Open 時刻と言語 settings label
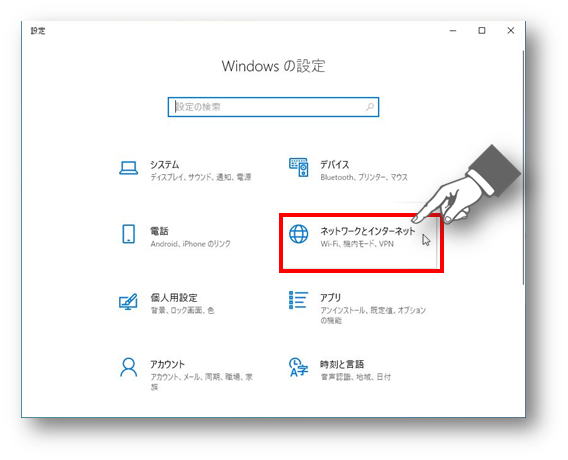This screenshot has height=460, width=568. point(342,364)
